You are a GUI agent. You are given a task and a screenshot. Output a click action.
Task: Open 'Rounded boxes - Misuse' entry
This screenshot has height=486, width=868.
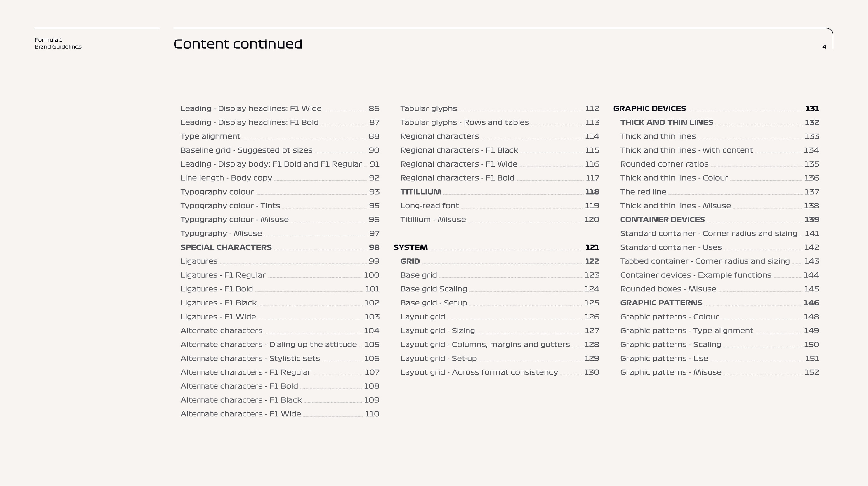[668, 289]
